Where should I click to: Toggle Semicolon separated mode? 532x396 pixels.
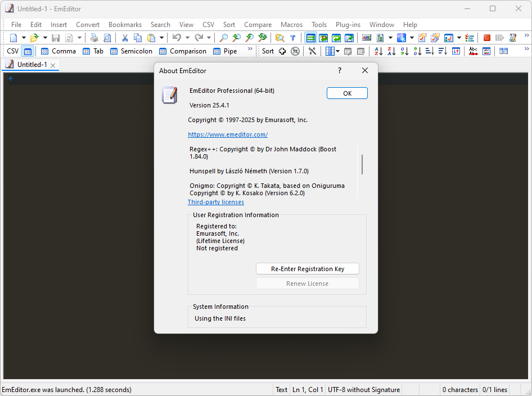tap(131, 51)
